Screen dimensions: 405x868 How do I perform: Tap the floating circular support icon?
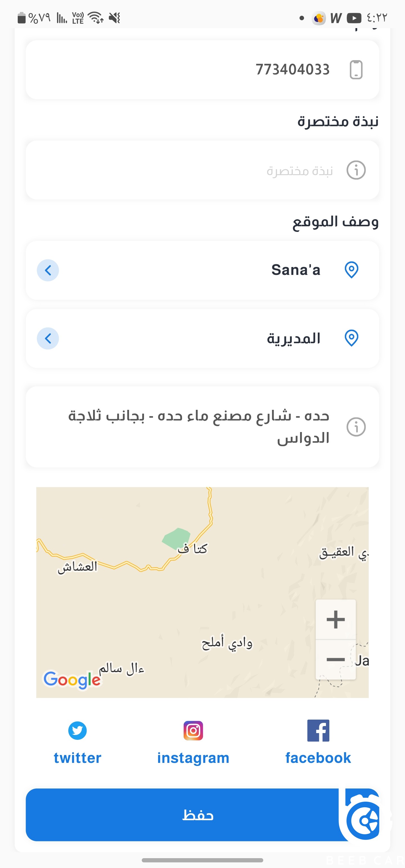pyautogui.click(x=364, y=819)
